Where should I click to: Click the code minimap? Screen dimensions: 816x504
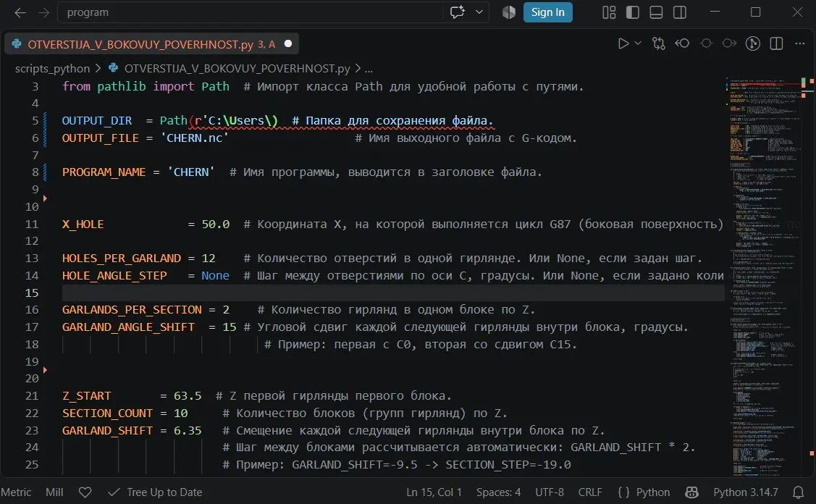coord(765,277)
